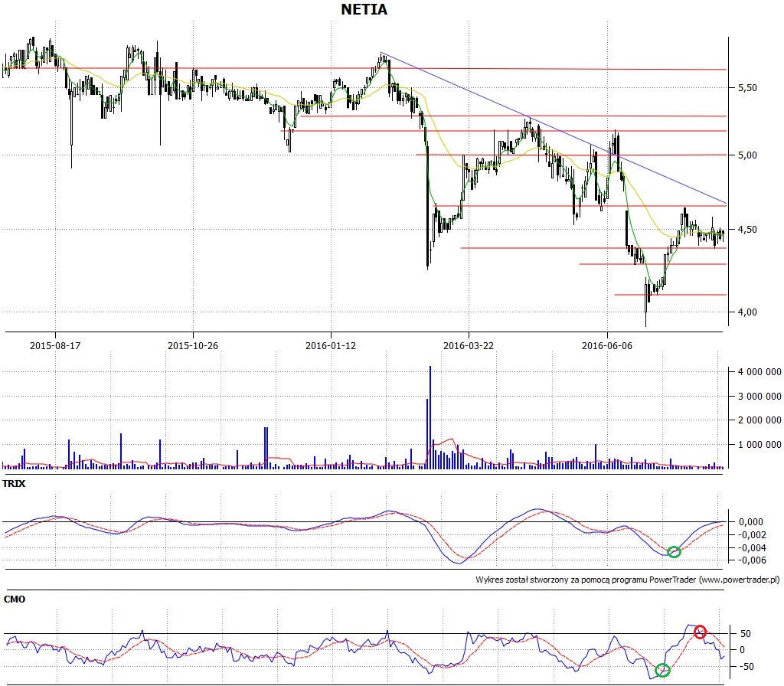
Task: Click the 2016-03-22 date label
Action: coord(469,345)
